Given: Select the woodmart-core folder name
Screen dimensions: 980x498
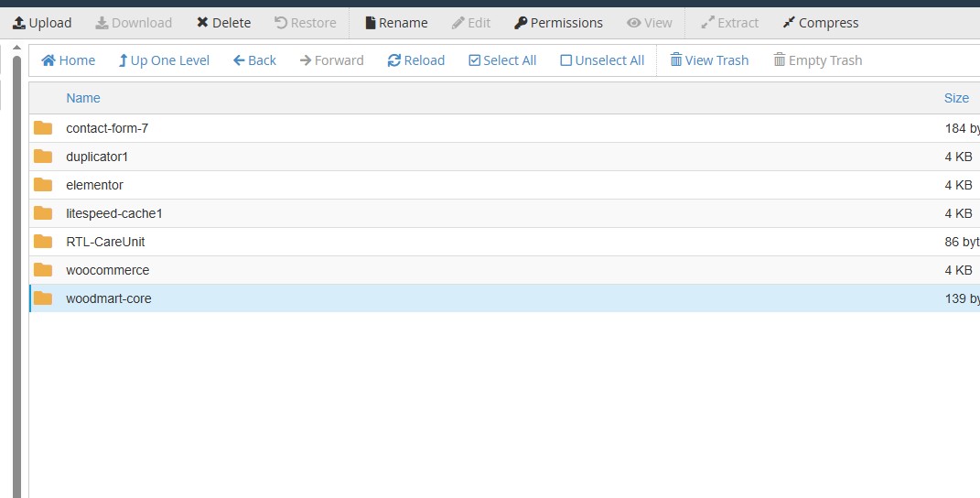Looking at the screenshot, I should coord(109,299).
